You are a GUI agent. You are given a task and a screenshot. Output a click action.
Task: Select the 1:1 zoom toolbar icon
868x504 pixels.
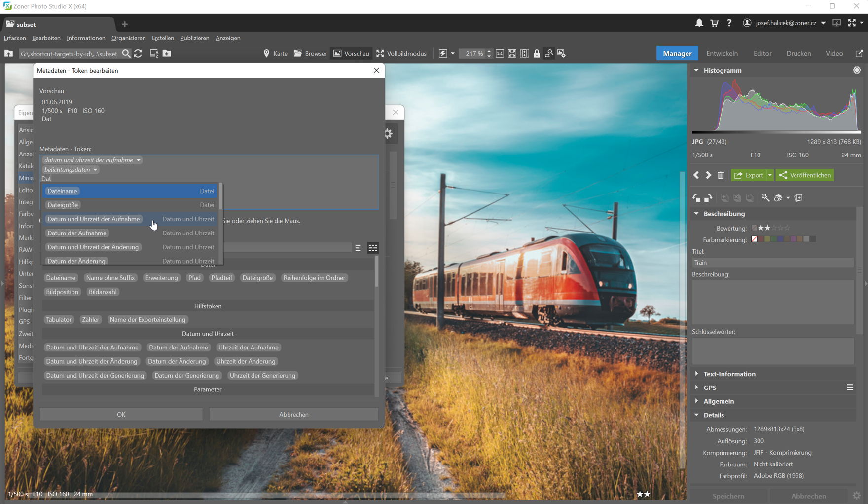click(500, 53)
